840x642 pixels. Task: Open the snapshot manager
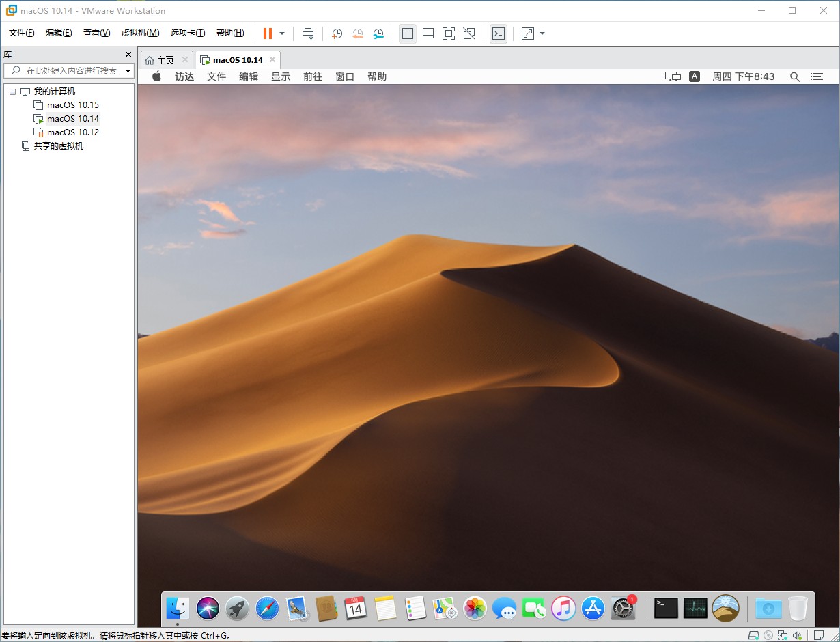pos(378,33)
